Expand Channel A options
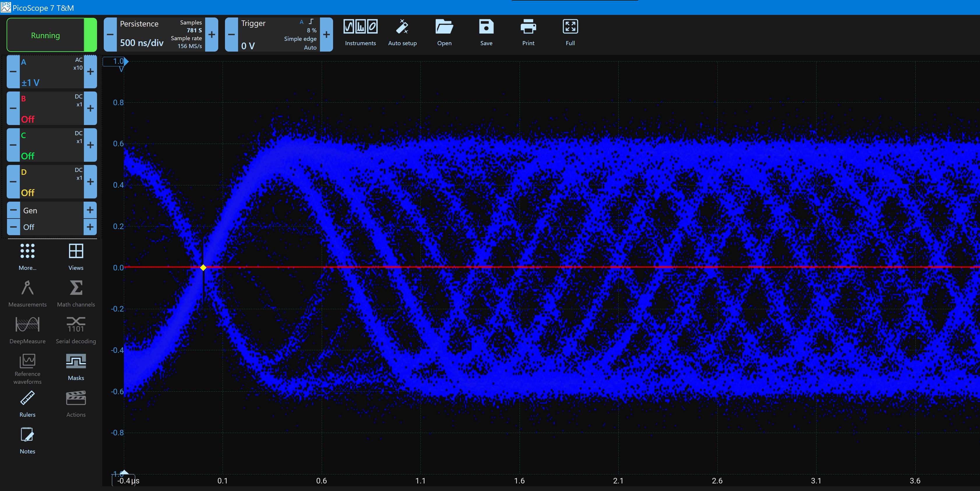This screenshot has height=491, width=980. (51, 71)
